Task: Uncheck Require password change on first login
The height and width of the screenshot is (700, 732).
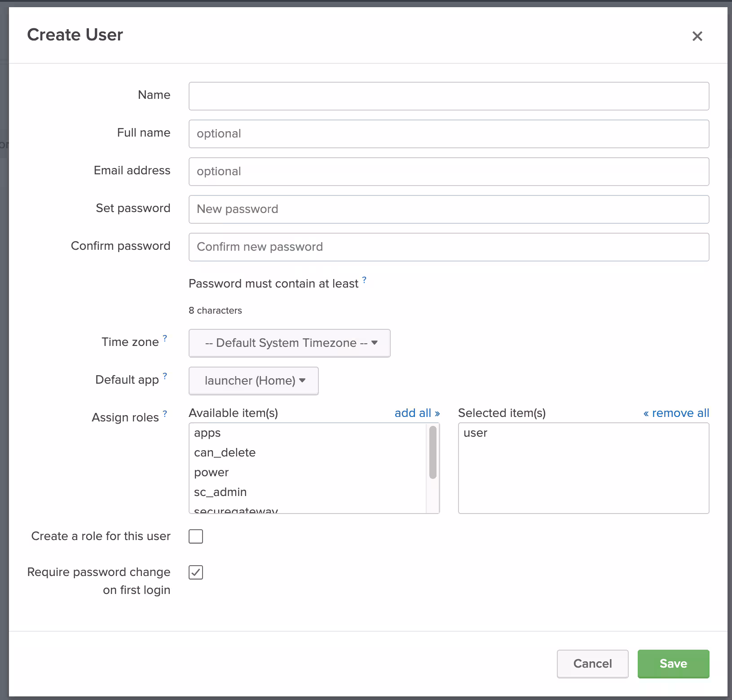Action: (196, 572)
